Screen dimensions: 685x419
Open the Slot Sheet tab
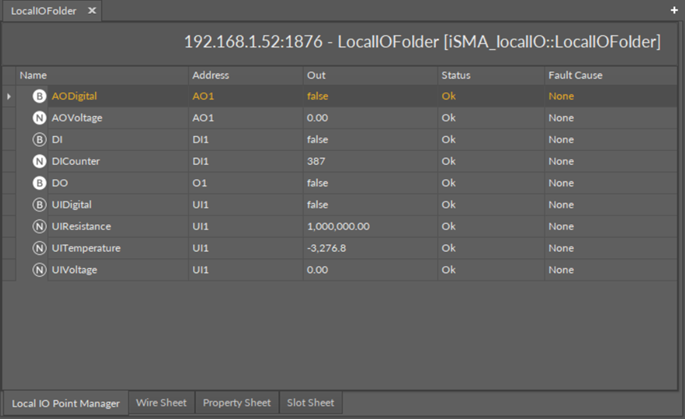pos(310,403)
